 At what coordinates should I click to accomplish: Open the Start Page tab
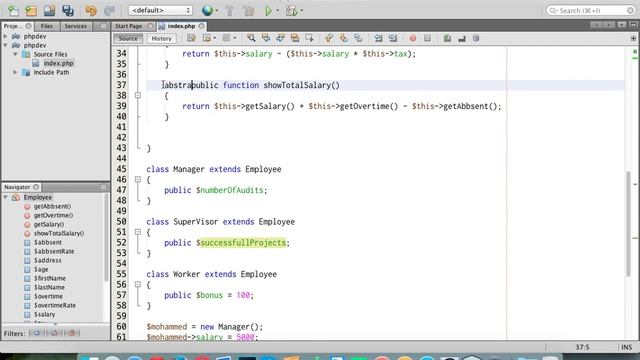(x=129, y=26)
